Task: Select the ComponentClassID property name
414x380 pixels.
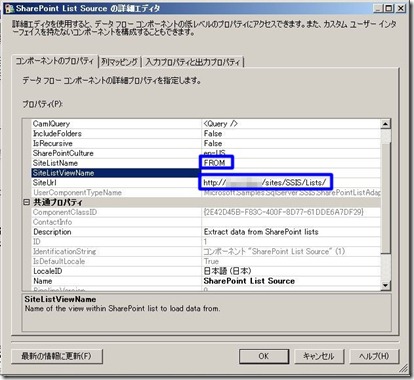Action: point(65,212)
